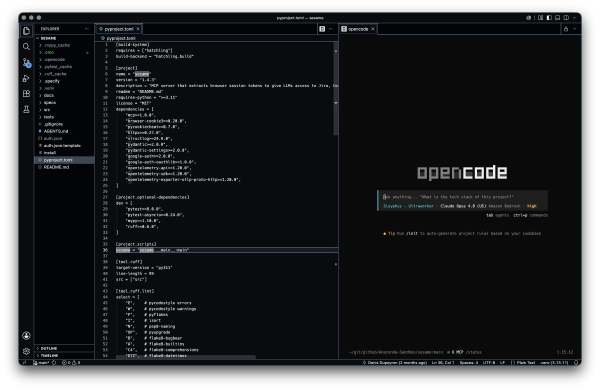Open Customize Layout in title bar

[x=575, y=18]
